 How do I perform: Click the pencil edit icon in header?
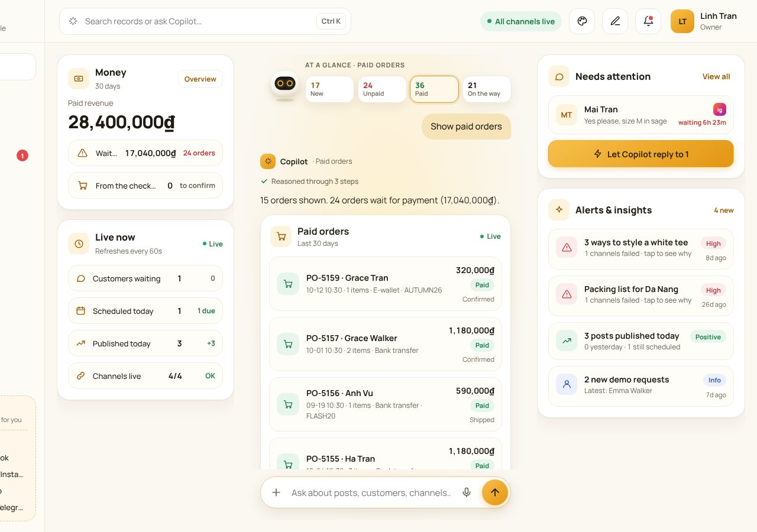click(615, 21)
